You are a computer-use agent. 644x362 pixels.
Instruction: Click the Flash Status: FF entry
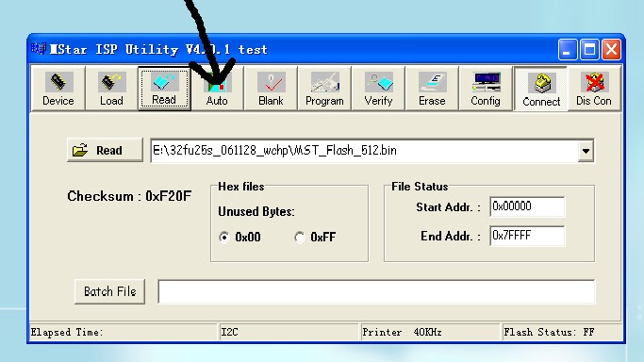[x=561, y=332]
